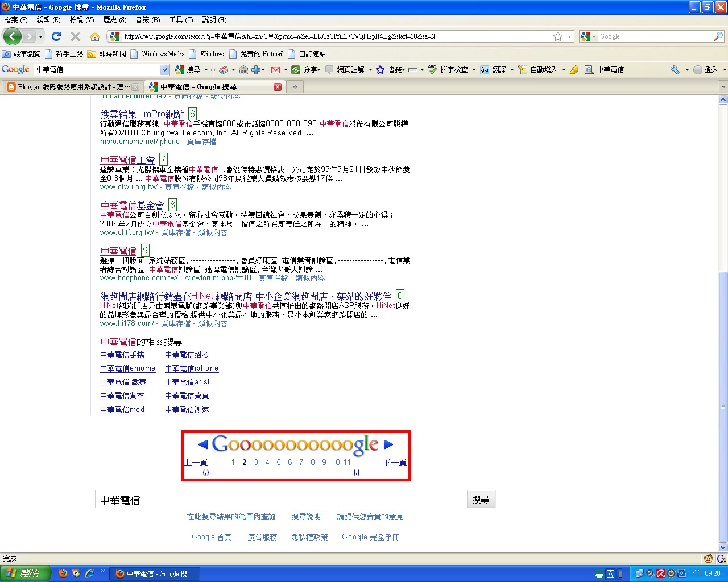Click 下一頁 next page link
This screenshot has height=582, width=728.
click(395, 463)
